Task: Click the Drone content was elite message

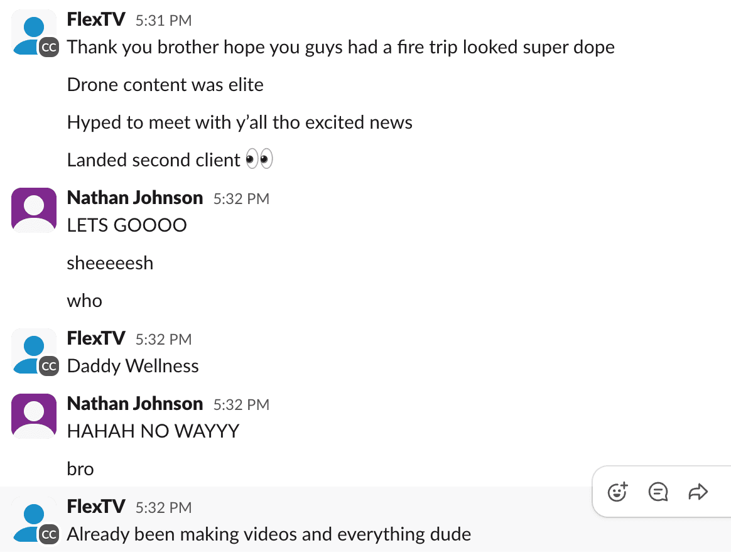Action: [166, 85]
